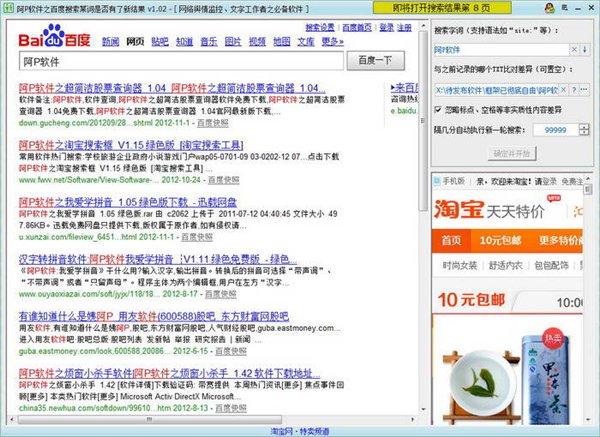Click the down-arrow beside search keyword field
The height and width of the screenshot is (437, 600).
(585, 50)
